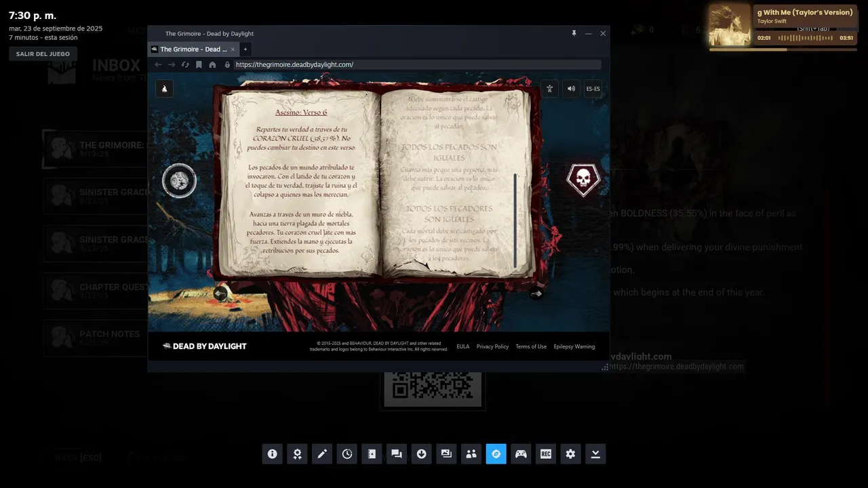Viewport: 868px width, 488px height.
Task: Open overlay settings gear icon
Action: tap(570, 454)
